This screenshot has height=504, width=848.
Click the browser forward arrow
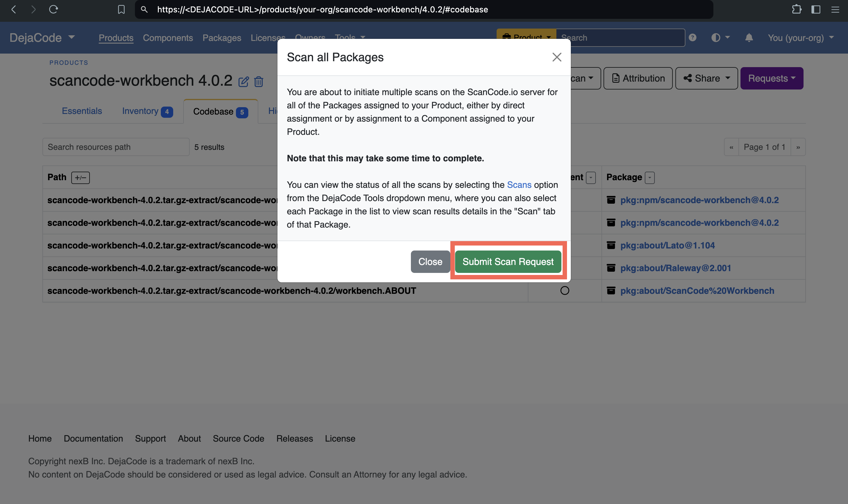33,9
